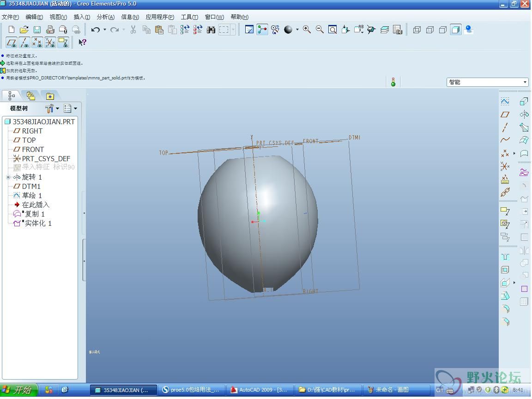
Task: Select the Shell tool
Action: [505, 270]
